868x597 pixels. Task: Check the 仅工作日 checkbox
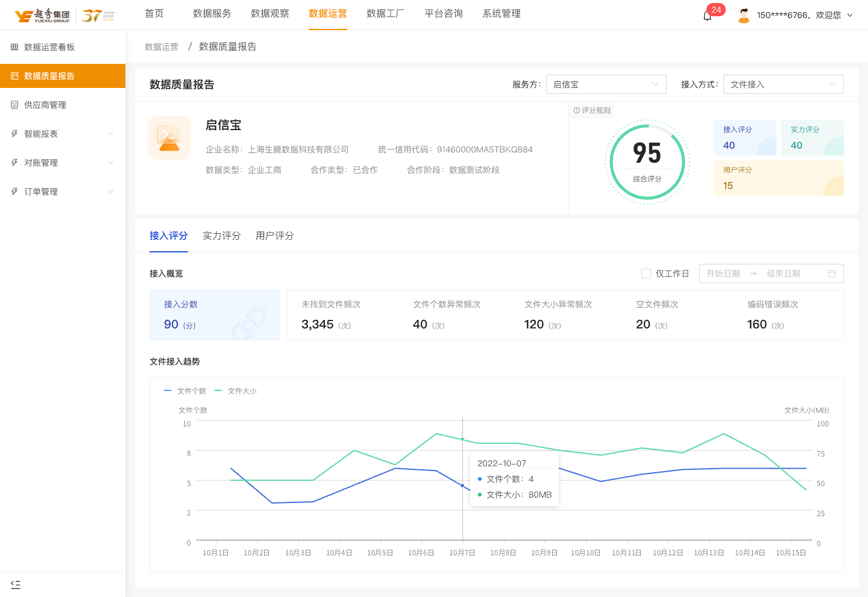[x=646, y=273]
